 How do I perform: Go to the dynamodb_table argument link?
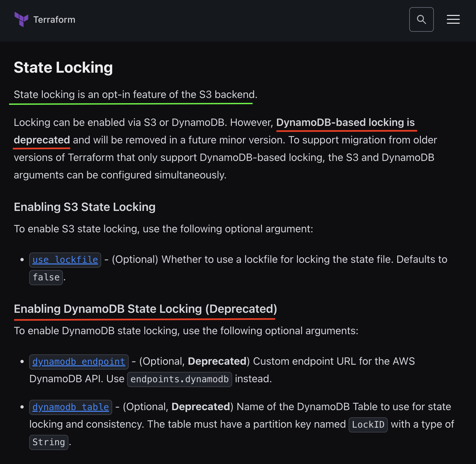tap(71, 407)
